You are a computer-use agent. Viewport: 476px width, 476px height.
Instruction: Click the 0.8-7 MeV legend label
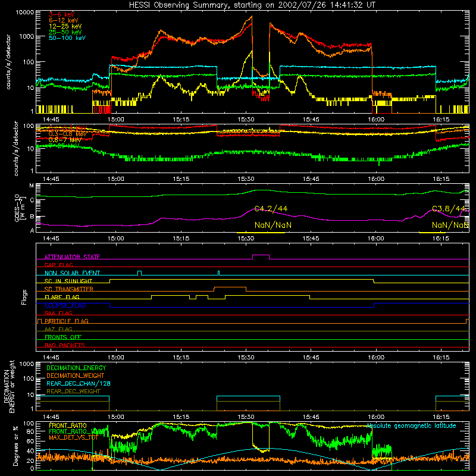pyautogui.click(x=65, y=140)
